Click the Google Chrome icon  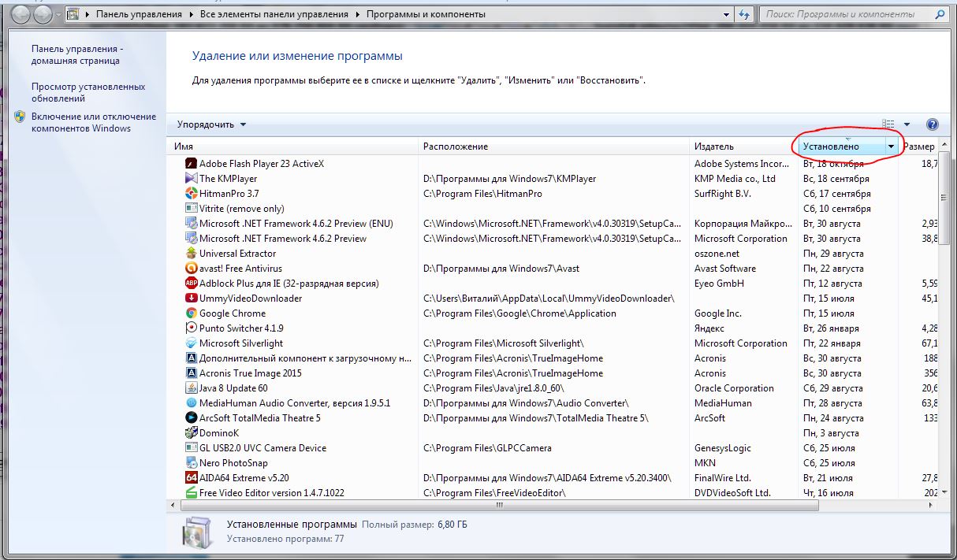(191, 313)
